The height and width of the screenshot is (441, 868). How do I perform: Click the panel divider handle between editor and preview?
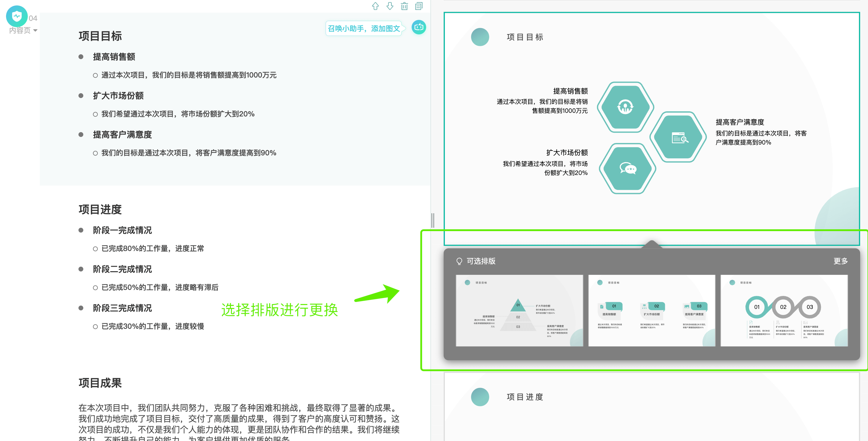tap(433, 221)
